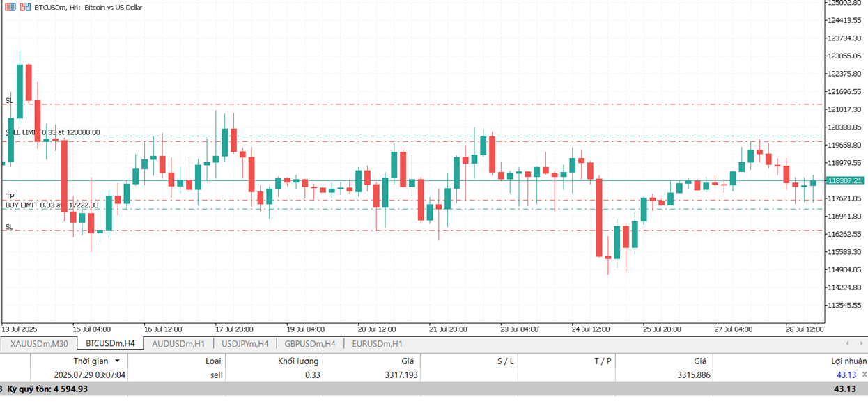
Task: Click the 121017.30 price axis label
Action: 844,109
